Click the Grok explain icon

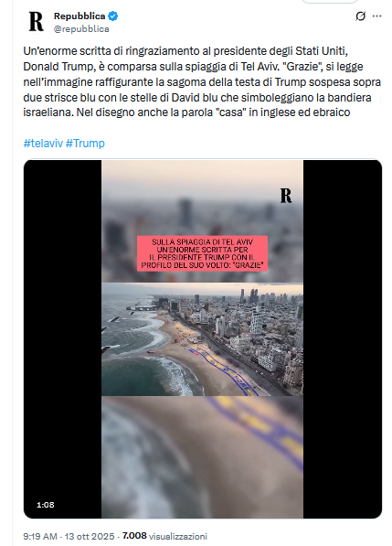click(x=360, y=16)
